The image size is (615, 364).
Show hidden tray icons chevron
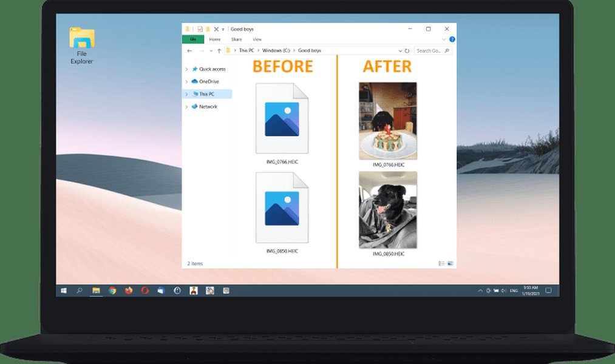480,291
